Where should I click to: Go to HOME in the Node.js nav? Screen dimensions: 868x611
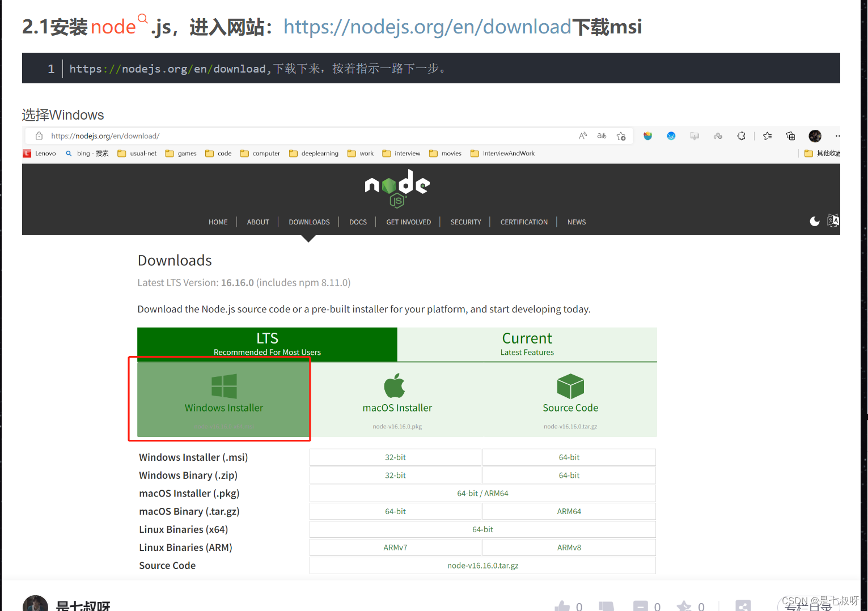tap(218, 222)
